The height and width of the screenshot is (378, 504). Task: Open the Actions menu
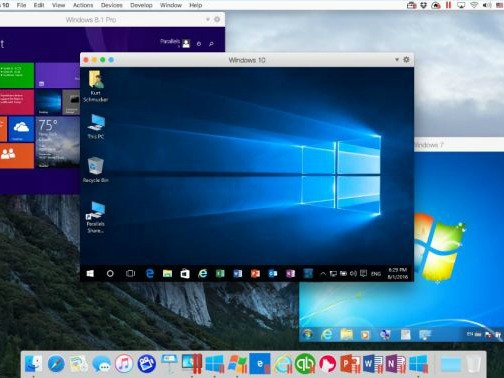click(83, 5)
